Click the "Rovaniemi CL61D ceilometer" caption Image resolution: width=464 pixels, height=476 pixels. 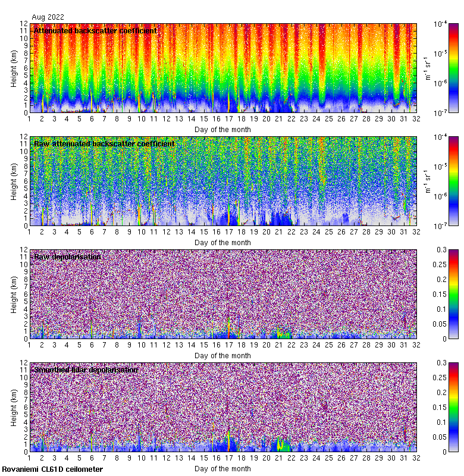point(52,469)
